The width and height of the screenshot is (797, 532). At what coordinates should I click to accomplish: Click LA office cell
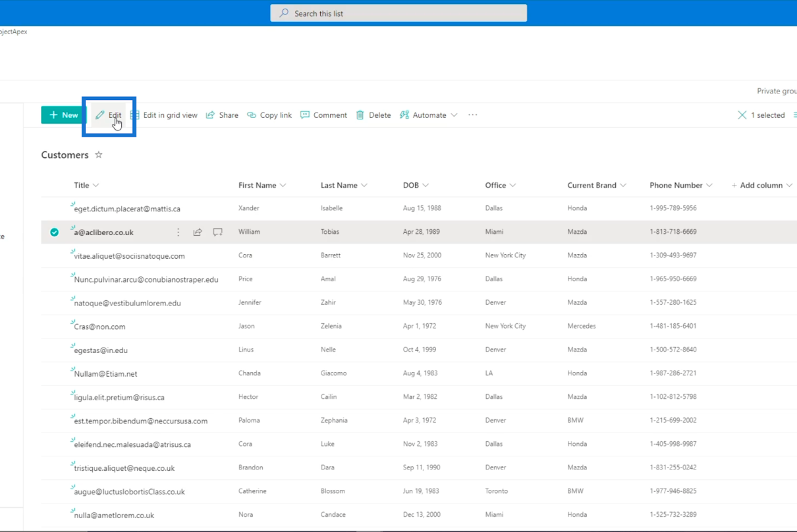coord(489,373)
